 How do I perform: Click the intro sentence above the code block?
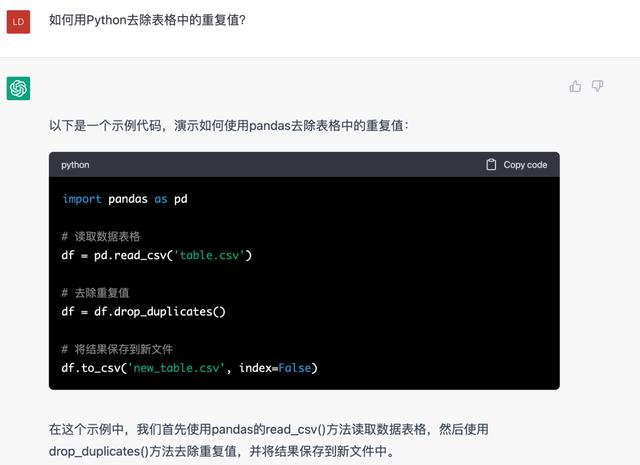(228, 126)
